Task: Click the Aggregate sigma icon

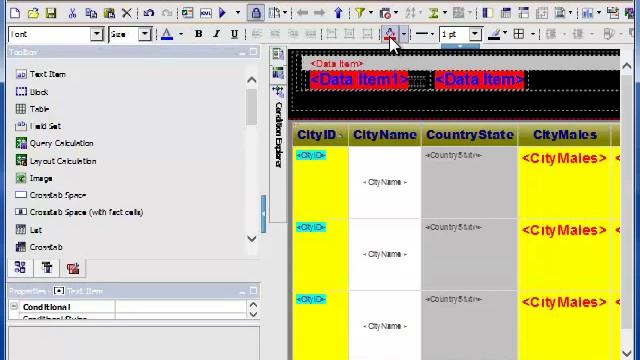Action: coord(433,13)
